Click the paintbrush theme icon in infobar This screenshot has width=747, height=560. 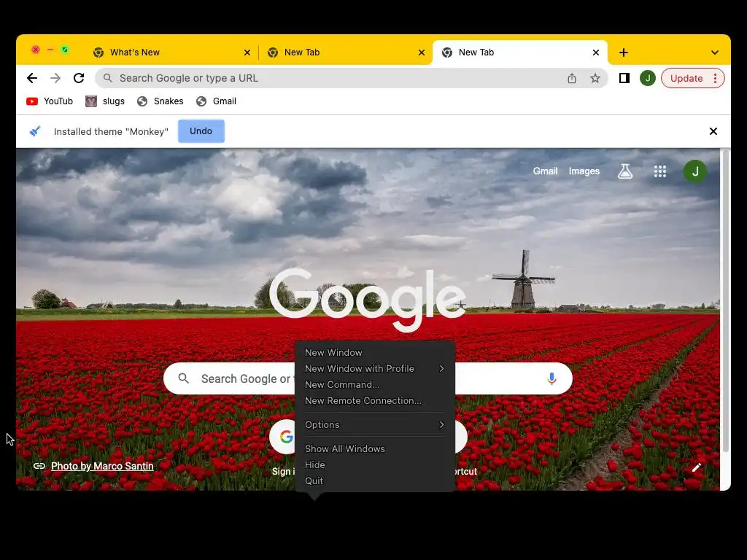tap(35, 131)
